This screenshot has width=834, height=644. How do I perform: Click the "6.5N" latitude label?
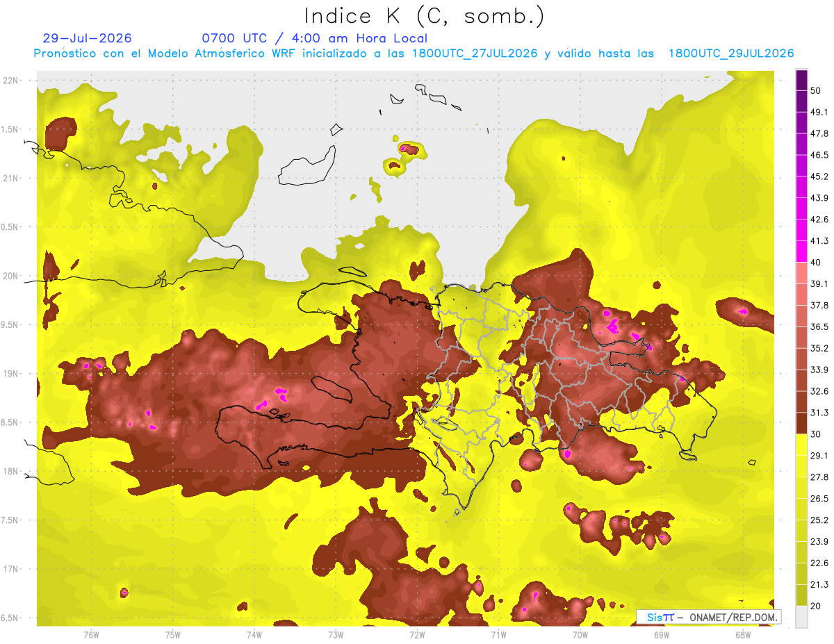tap(10, 618)
